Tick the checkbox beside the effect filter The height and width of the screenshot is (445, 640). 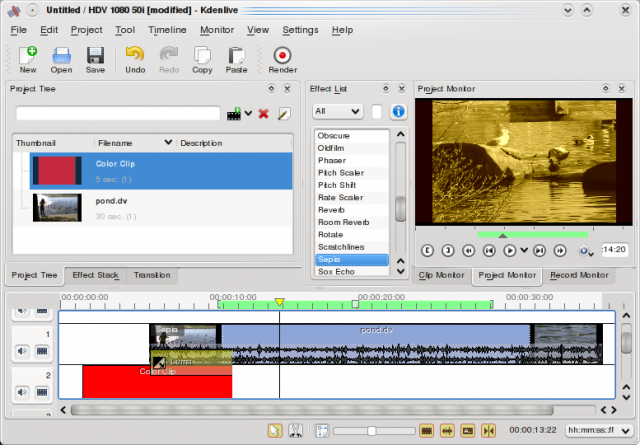[377, 111]
